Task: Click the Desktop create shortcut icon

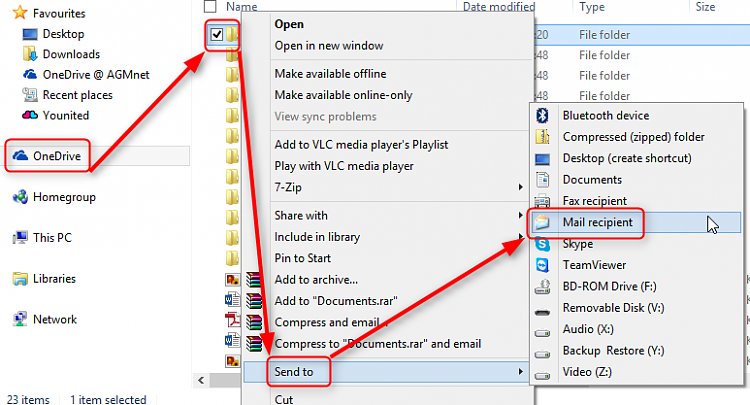Action: 542,159
